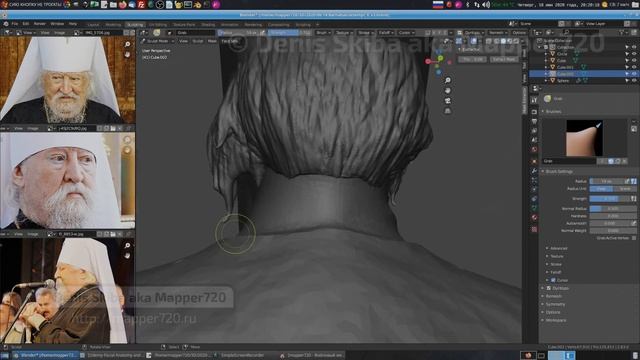Expand the Options panel
Screen dimensions: 640x360
[x=552, y=312]
